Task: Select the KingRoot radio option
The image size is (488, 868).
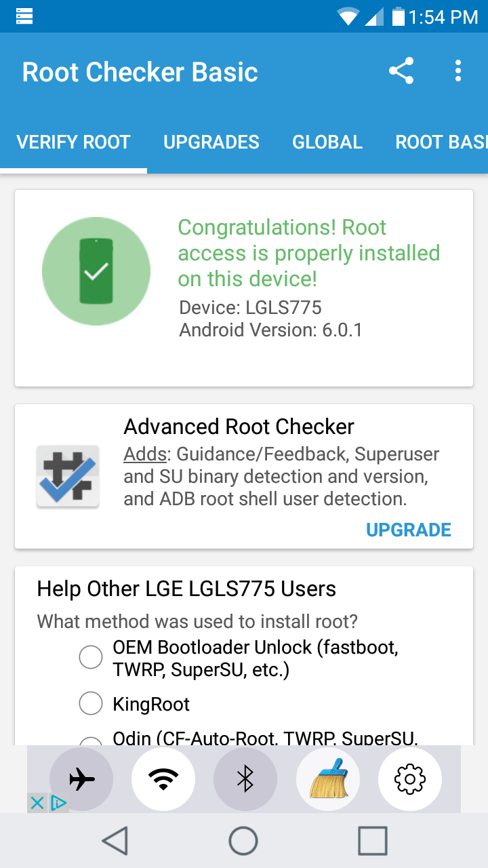Action: pyautogui.click(x=91, y=704)
